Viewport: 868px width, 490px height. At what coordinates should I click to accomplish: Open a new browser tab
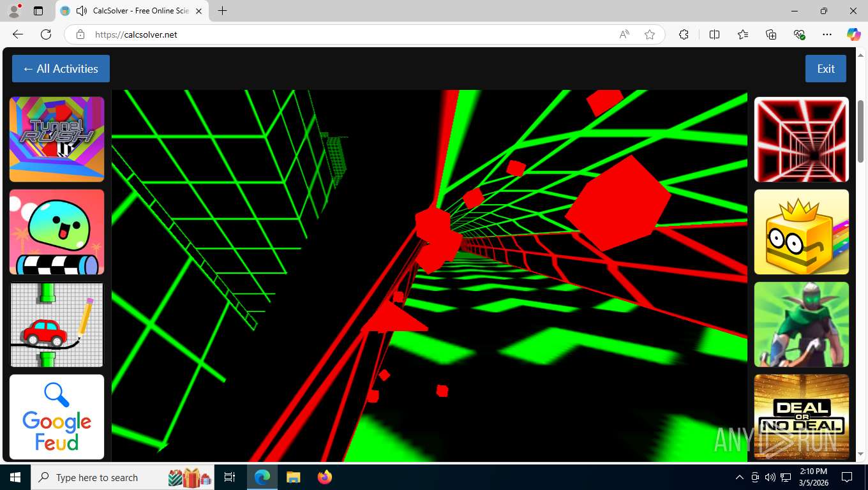222,11
